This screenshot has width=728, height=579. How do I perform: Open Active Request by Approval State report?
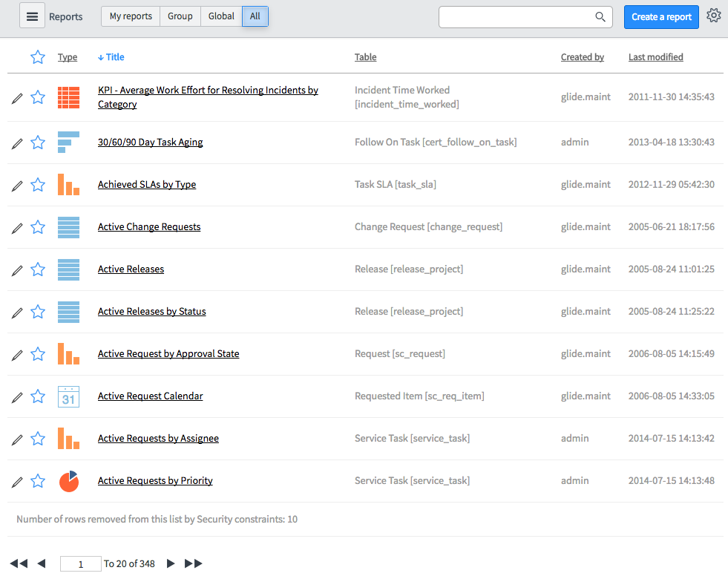(168, 354)
